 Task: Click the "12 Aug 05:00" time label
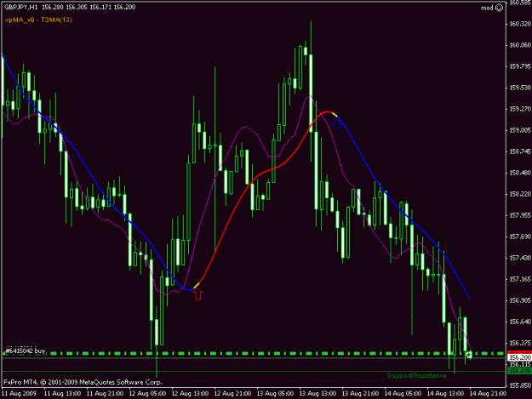[147, 394]
